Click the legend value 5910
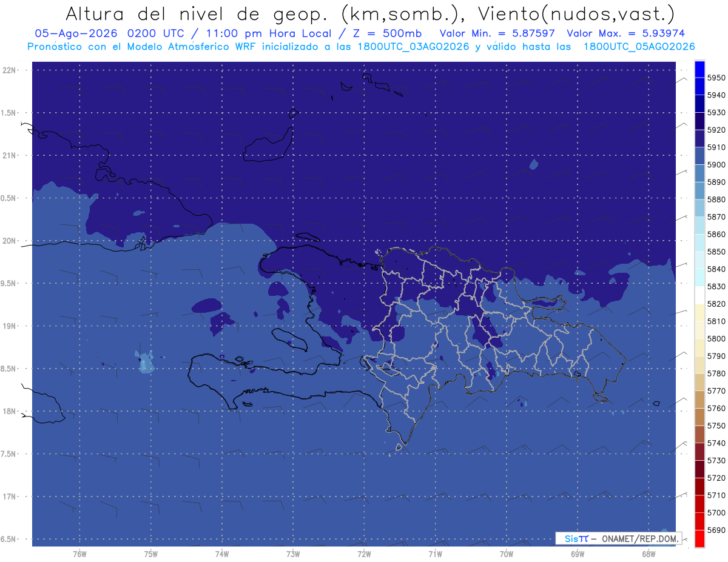 click(x=716, y=147)
